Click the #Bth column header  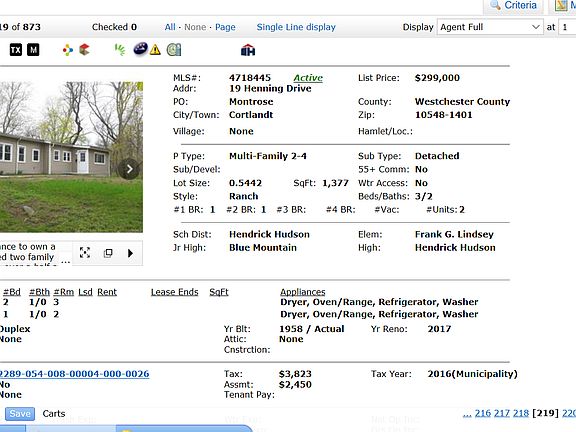(39, 292)
